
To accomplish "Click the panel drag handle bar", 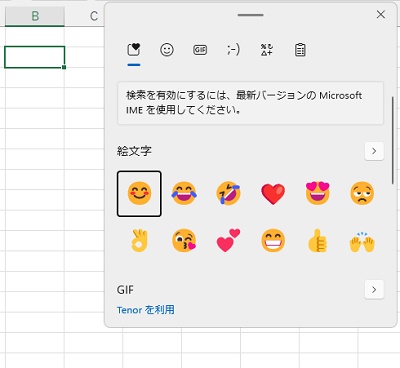I will 251,15.
